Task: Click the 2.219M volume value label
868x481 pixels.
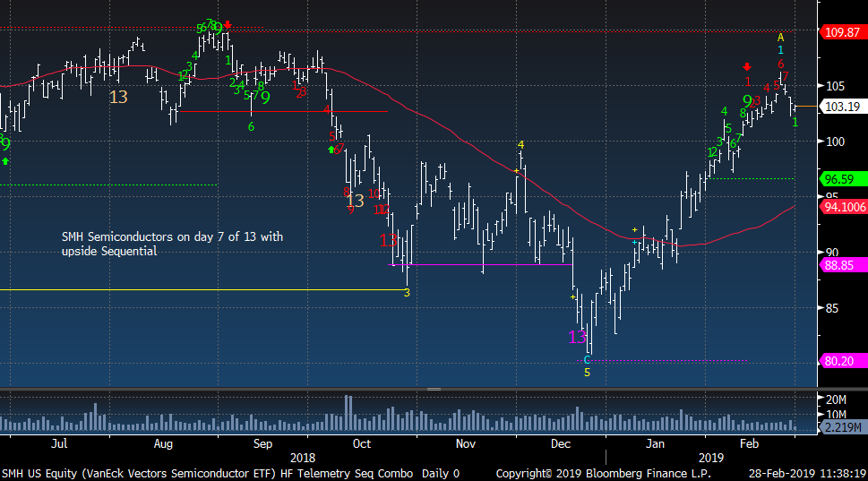Action: pos(842,427)
